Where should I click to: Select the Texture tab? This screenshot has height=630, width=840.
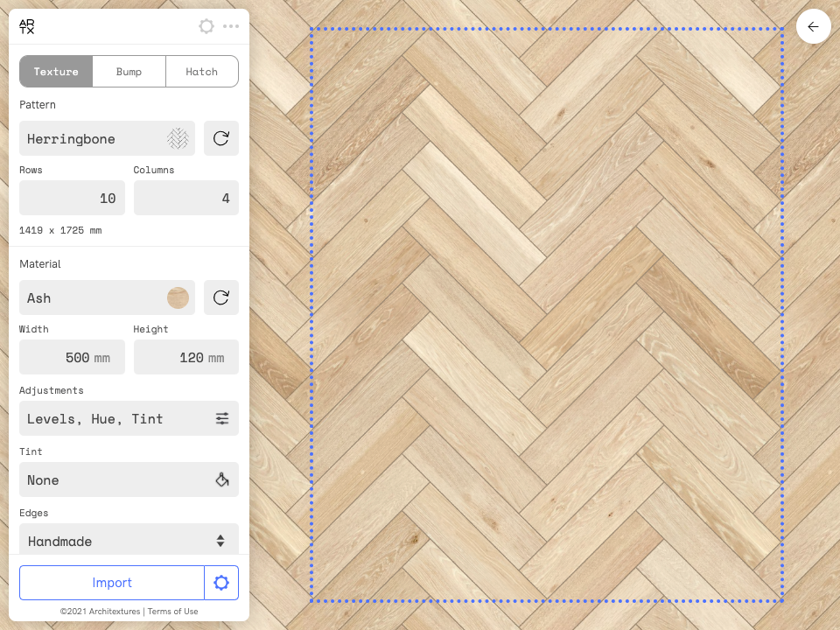pyautogui.click(x=56, y=72)
